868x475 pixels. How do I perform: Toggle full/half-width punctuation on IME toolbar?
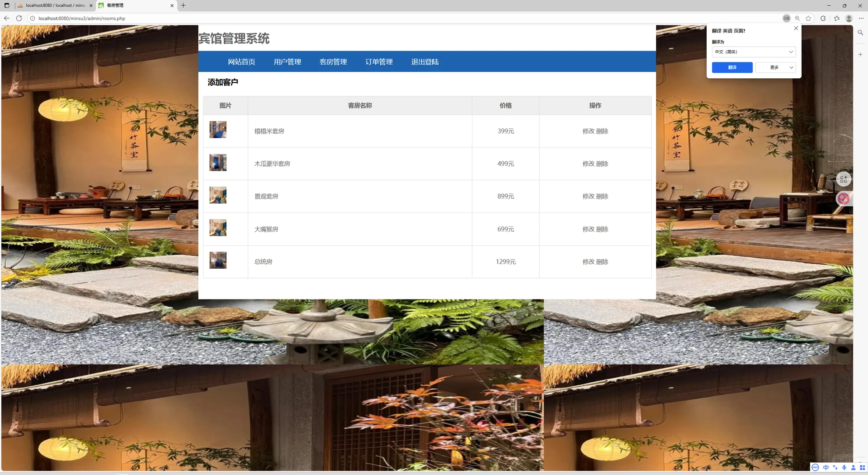(835, 468)
